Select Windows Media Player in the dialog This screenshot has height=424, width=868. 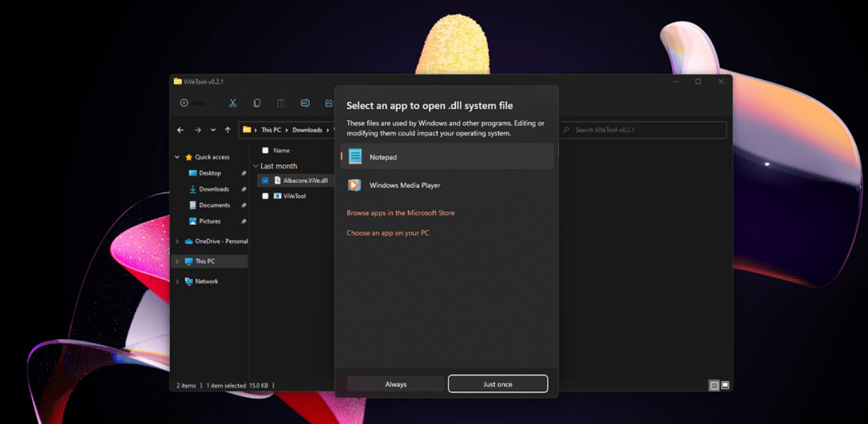click(404, 185)
